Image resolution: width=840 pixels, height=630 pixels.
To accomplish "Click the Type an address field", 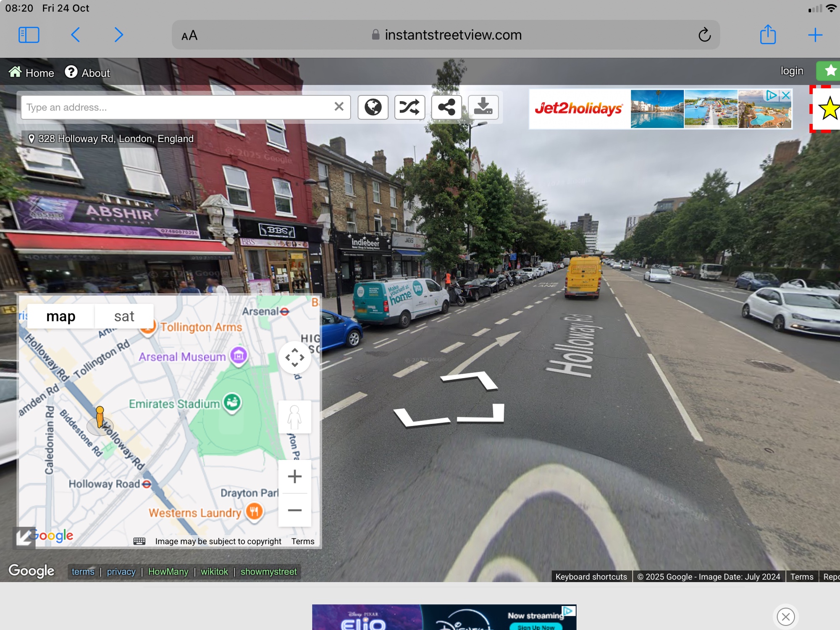I will pos(176,108).
